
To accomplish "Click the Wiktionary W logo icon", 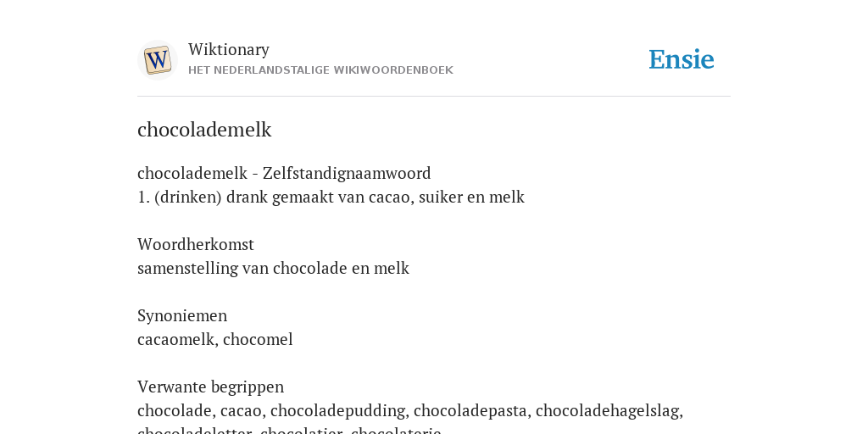I will (157, 60).
